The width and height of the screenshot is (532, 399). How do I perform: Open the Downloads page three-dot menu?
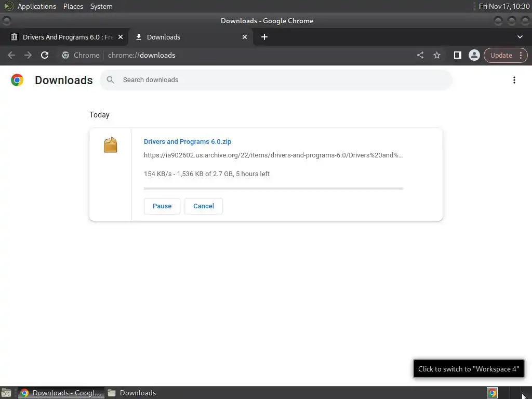pos(514,80)
